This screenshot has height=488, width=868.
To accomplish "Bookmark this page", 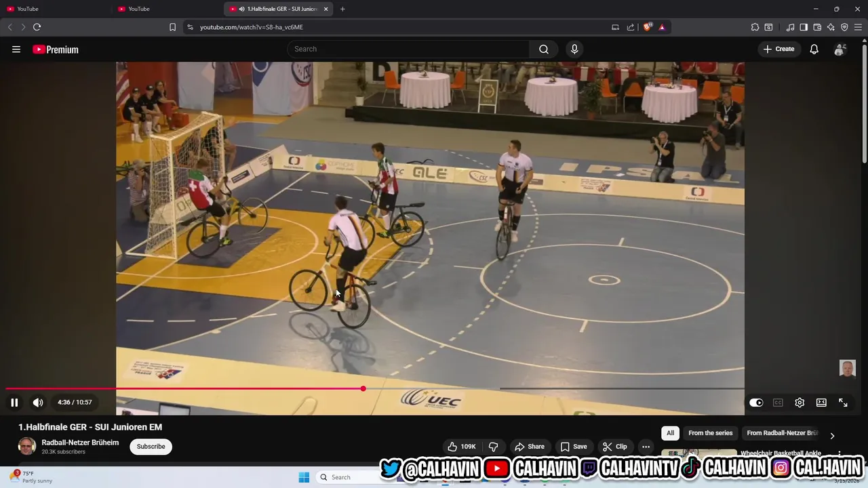I will (172, 27).
